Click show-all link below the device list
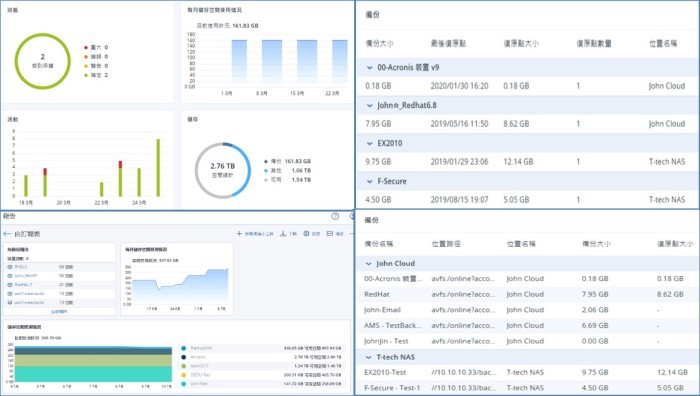 click(59, 311)
